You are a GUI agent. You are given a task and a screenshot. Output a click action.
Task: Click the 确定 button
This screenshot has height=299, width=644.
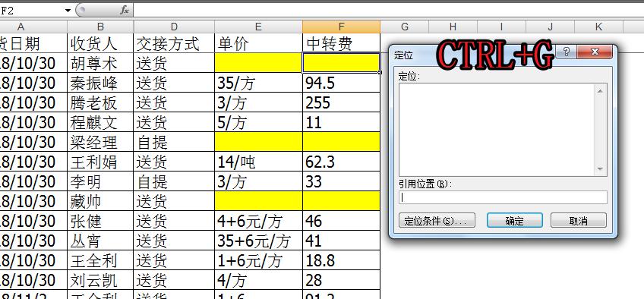(x=515, y=220)
